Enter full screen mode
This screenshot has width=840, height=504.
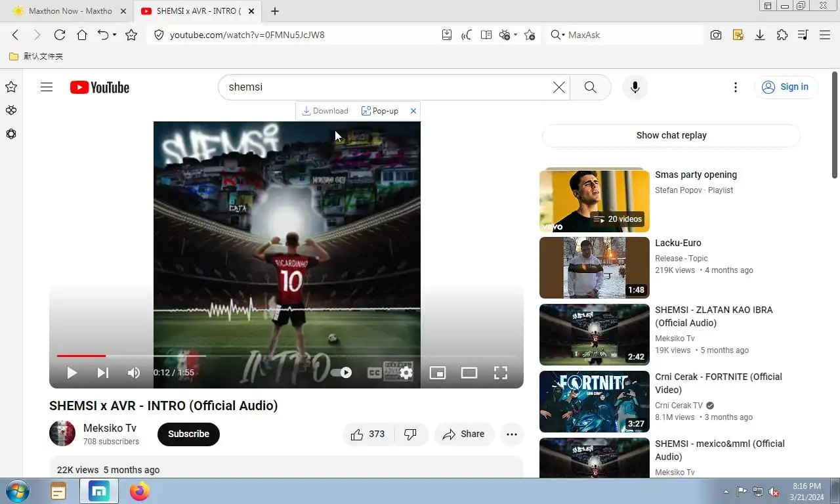501,373
